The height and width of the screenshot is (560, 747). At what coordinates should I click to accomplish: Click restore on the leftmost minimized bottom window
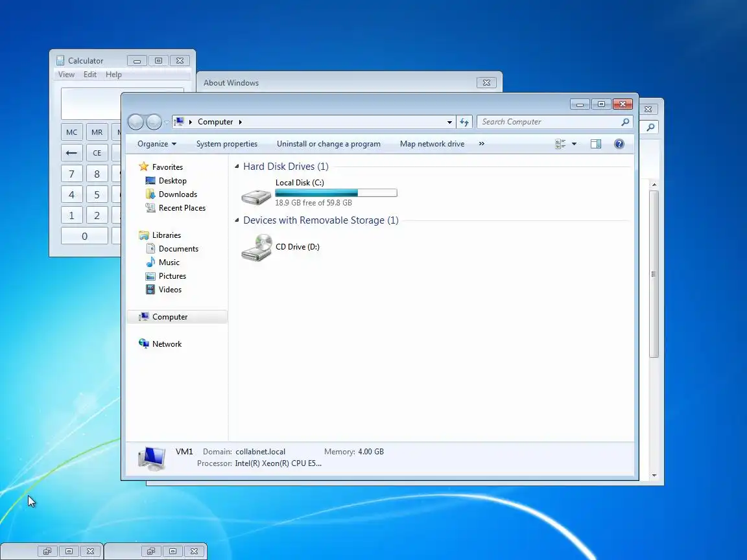[x=47, y=551]
